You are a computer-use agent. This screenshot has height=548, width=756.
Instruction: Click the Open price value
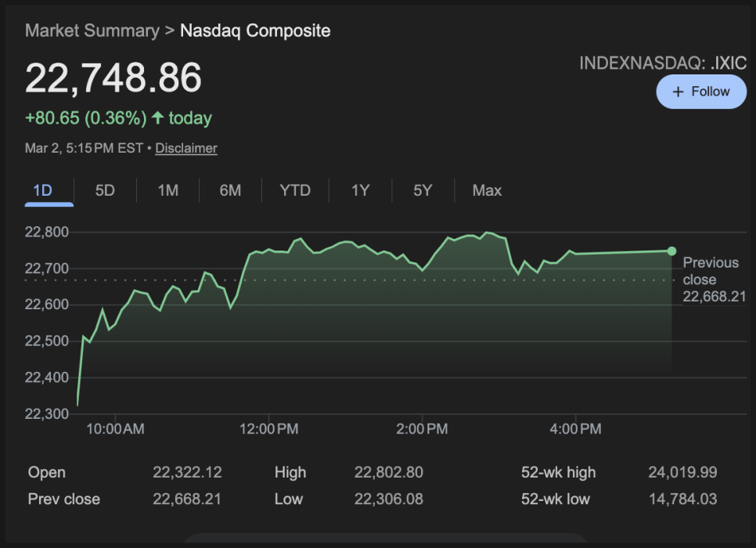coord(187,472)
